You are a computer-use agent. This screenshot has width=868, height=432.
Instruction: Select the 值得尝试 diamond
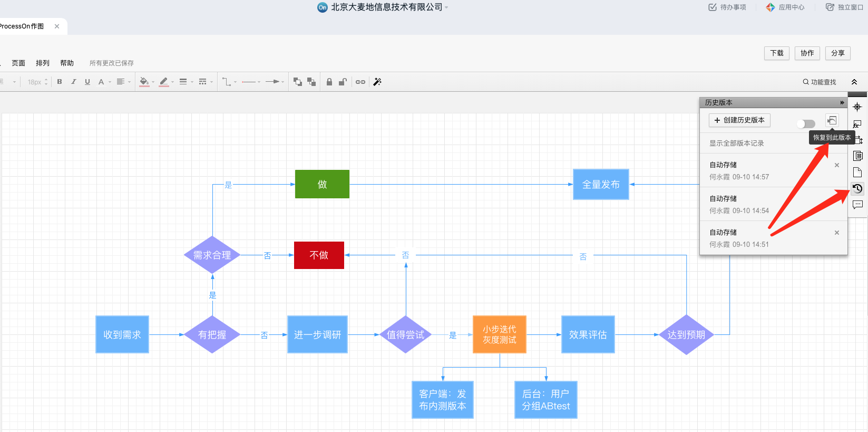click(x=406, y=334)
